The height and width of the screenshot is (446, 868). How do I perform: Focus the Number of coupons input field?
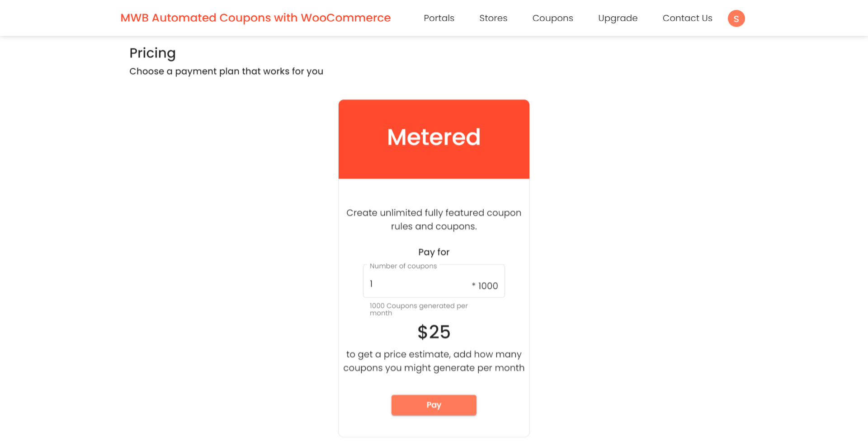pyautogui.click(x=418, y=284)
